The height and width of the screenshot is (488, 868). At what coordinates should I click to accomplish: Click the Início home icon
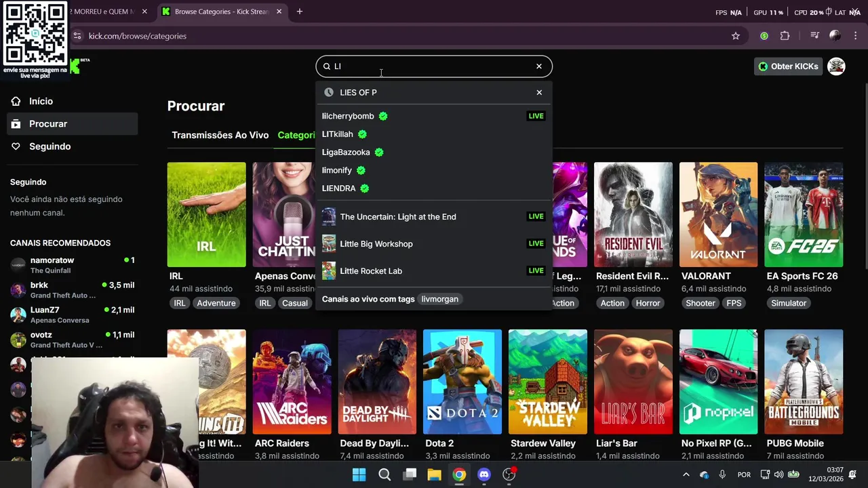16,101
